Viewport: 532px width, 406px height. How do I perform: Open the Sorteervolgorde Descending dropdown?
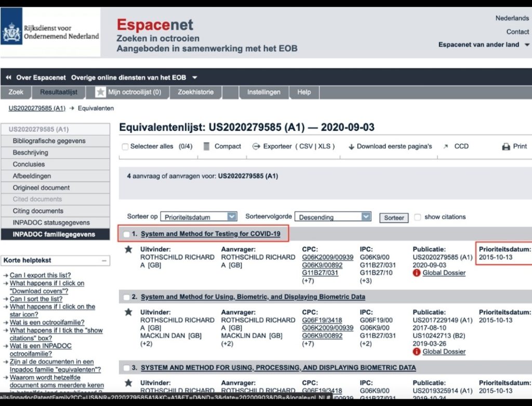[366, 217]
